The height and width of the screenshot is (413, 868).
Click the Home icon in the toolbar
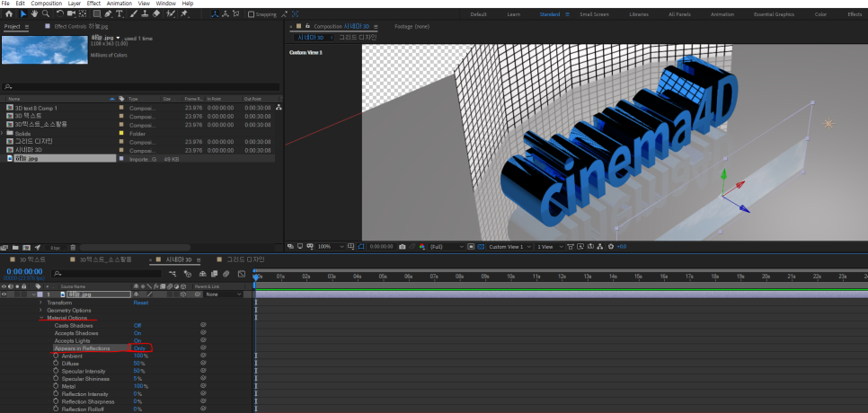[9, 13]
